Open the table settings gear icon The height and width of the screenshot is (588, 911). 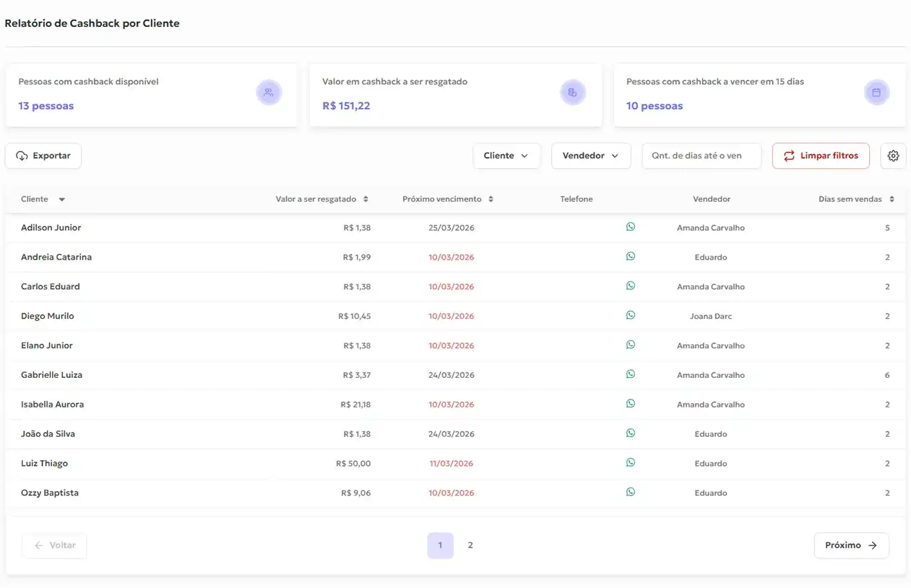[893, 156]
